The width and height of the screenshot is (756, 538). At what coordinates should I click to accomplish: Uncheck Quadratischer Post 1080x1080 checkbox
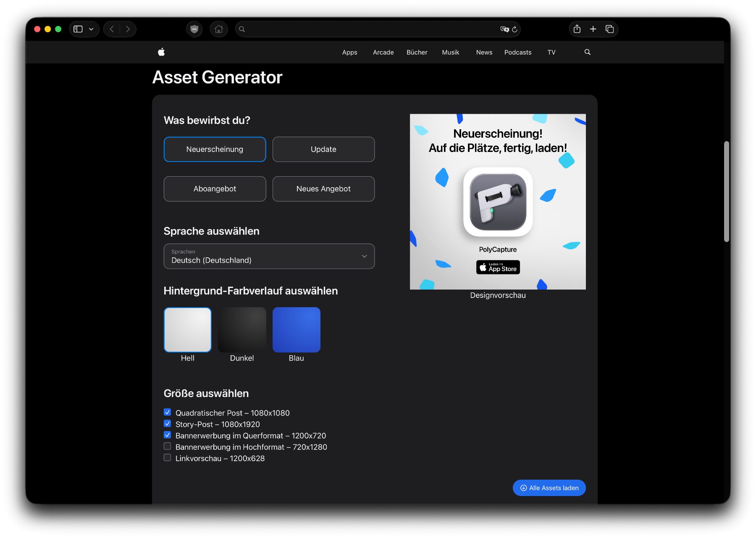click(168, 412)
